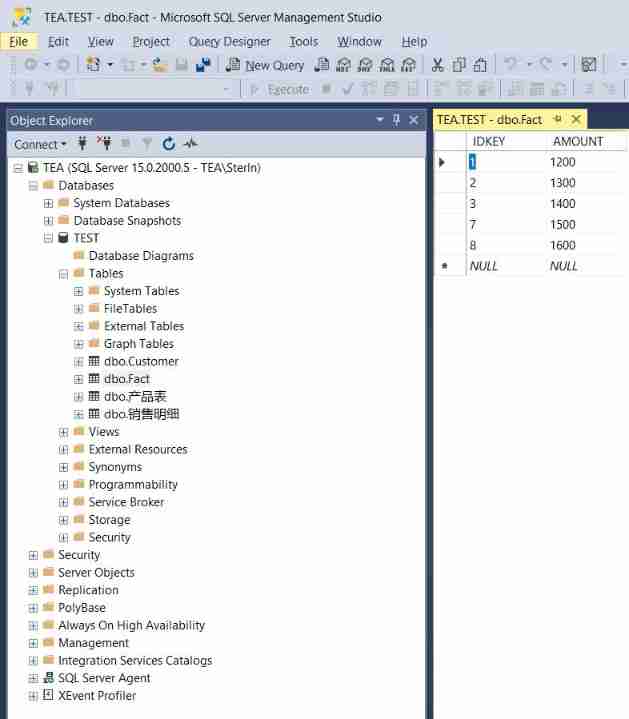Open the Query Designer menu
The image size is (629, 719).
point(229,42)
